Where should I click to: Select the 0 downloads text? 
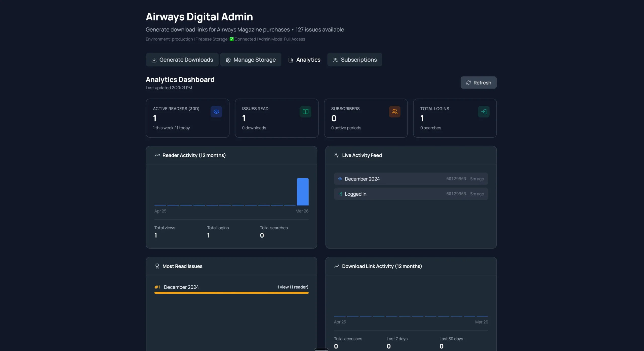pos(254,128)
